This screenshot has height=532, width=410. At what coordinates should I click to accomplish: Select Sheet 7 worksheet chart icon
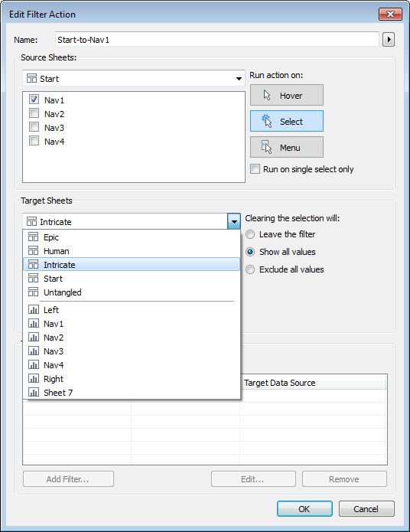point(33,392)
